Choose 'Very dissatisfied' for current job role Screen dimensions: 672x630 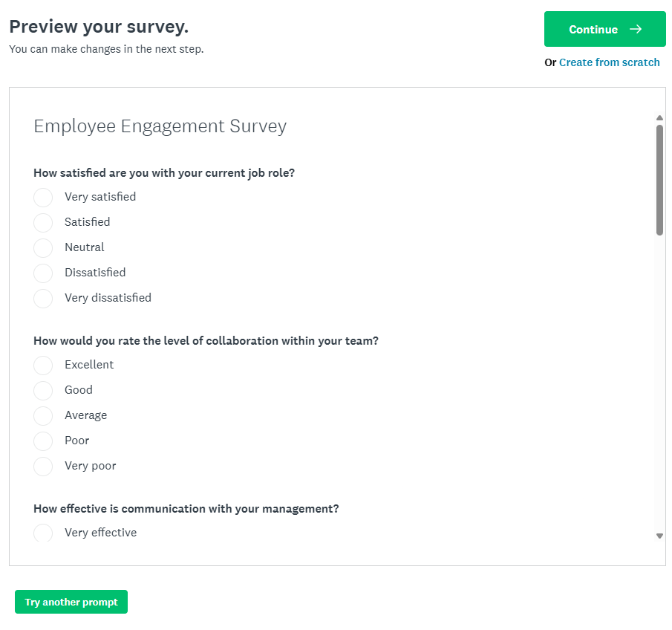pyautogui.click(x=43, y=298)
